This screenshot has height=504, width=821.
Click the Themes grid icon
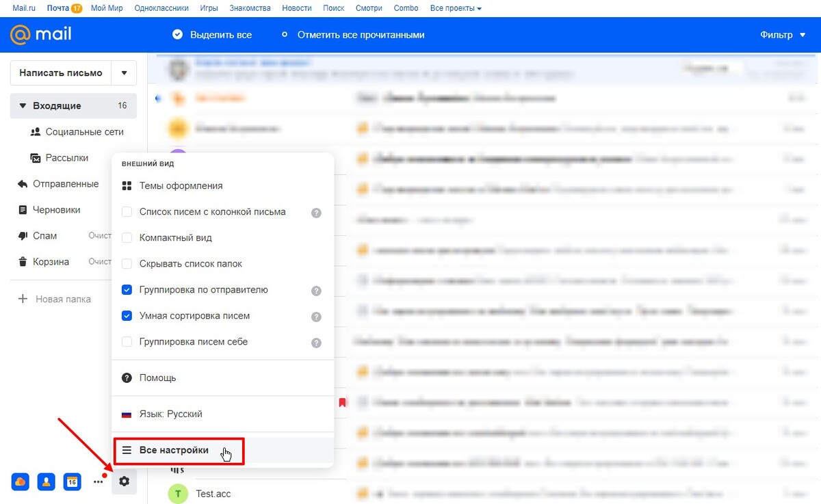pos(127,186)
